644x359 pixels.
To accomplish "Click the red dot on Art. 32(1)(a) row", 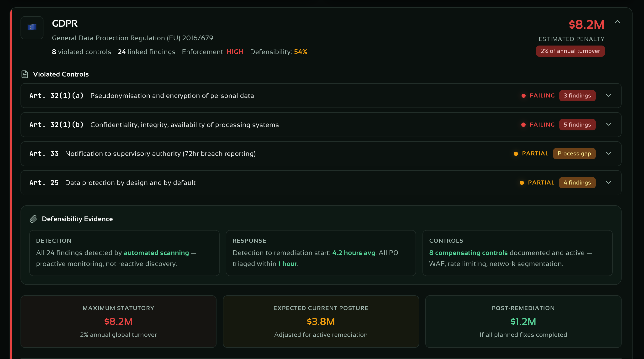I will (523, 96).
